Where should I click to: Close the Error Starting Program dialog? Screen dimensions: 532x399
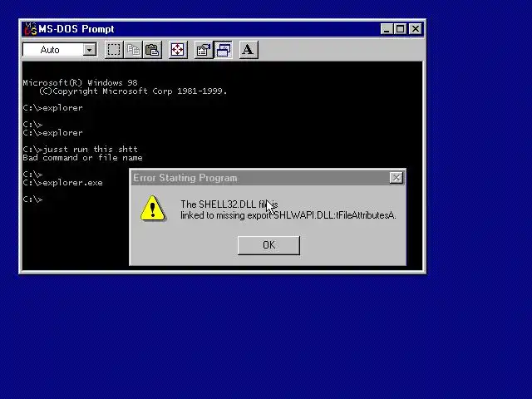[x=397, y=178]
